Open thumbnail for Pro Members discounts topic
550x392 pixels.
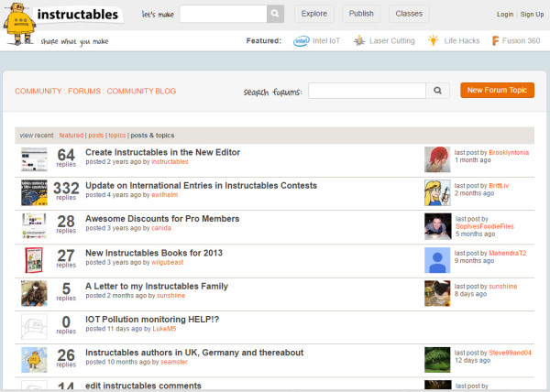coord(34,226)
